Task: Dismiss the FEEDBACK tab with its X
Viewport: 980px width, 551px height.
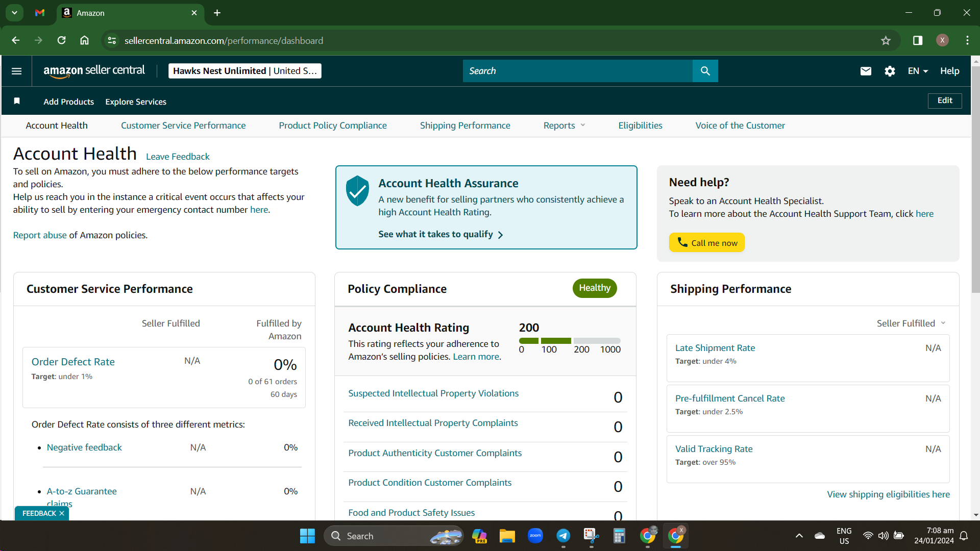Action: tap(62, 513)
